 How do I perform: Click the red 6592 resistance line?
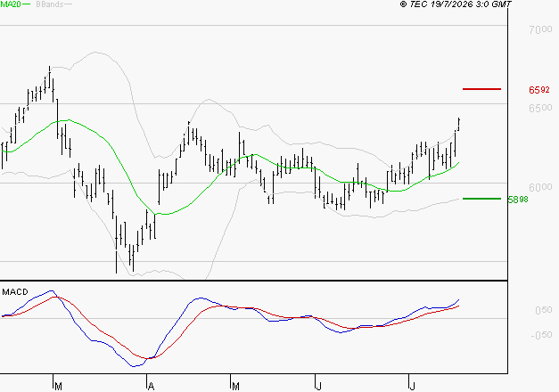click(481, 89)
